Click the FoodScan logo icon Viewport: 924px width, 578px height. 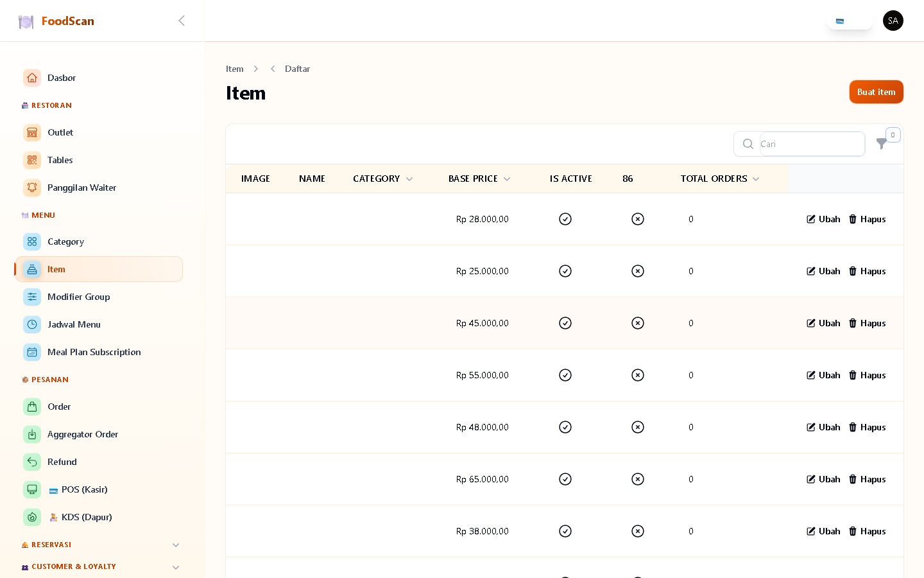(26, 21)
